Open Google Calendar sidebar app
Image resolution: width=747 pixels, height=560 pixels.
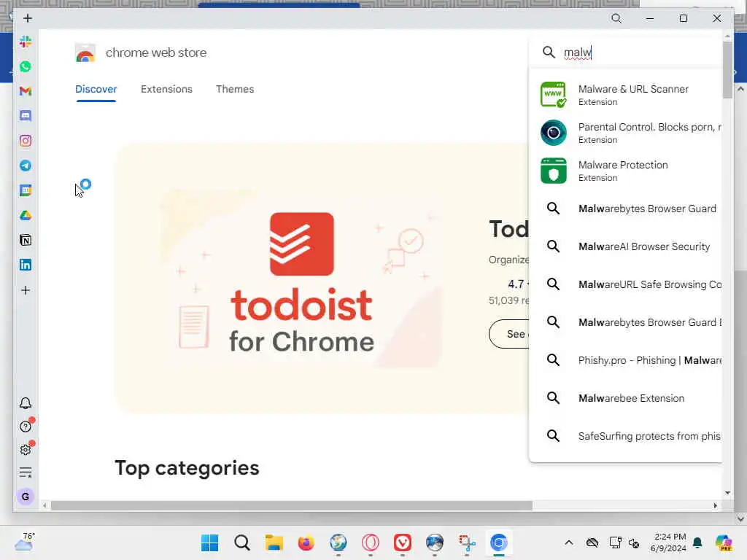tap(26, 190)
